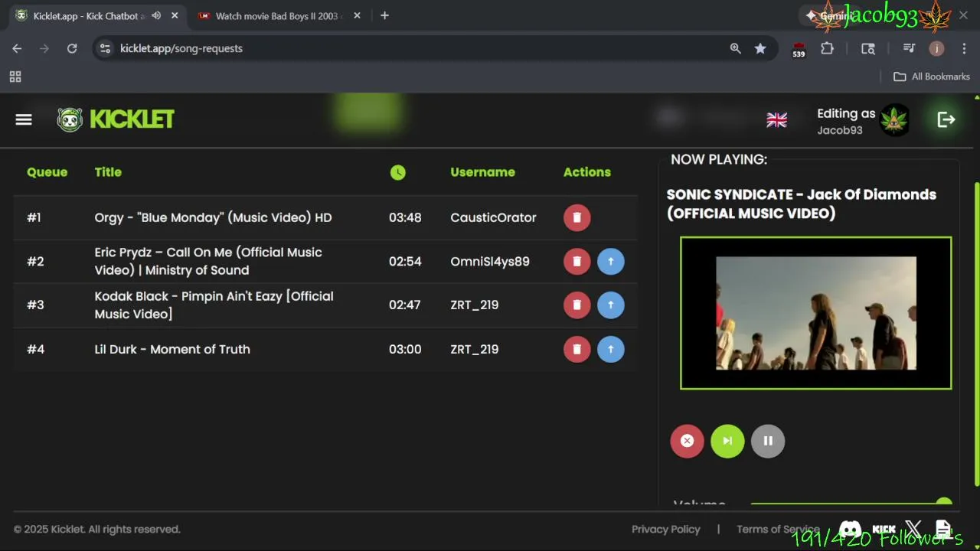Click the extension icon showing 539
Screen dimensions: 980x551
pyautogui.click(x=799, y=50)
